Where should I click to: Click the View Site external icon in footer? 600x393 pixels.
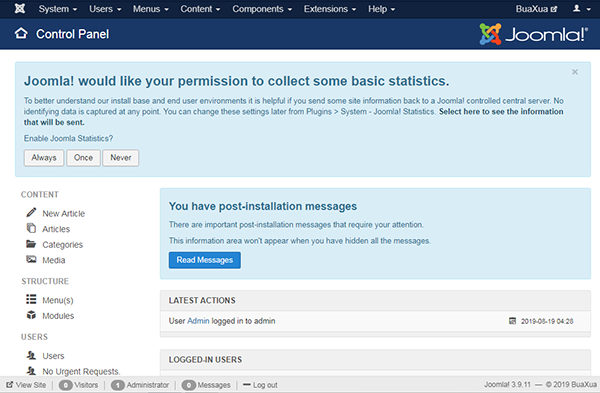click(x=10, y=385)
